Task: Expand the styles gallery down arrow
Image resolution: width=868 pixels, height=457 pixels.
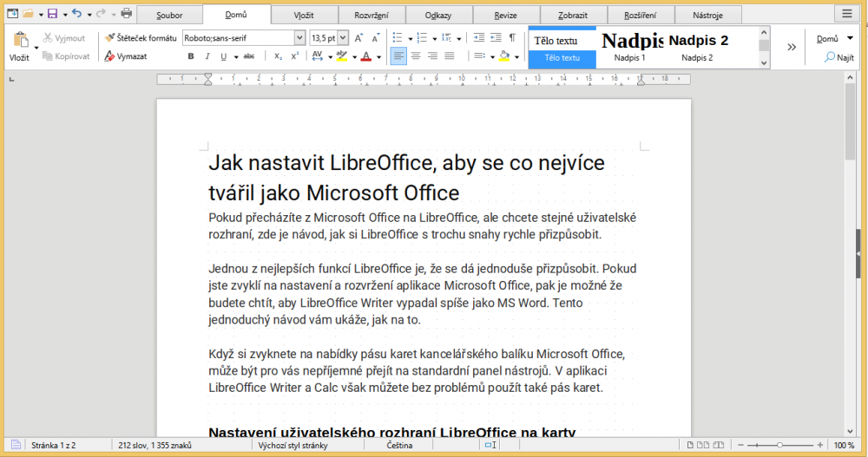Action: (x=764, y=62)
